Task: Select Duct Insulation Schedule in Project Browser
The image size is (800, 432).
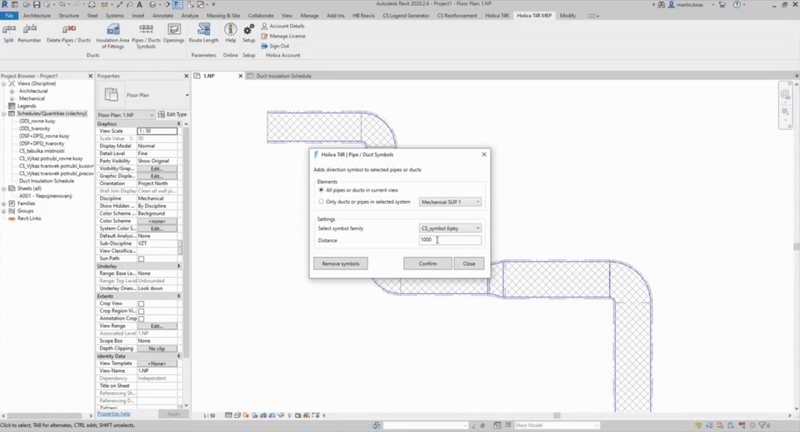Action: pyautogui.click(x=46, y=181)
